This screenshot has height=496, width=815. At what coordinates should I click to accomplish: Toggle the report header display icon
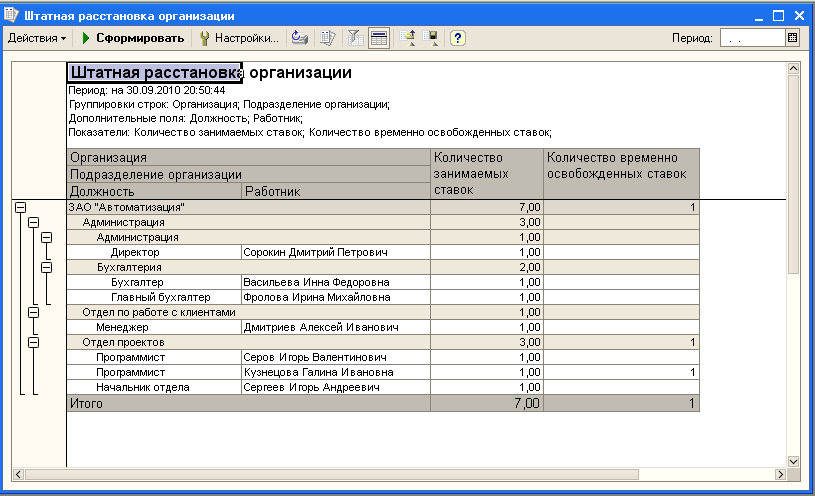(x=379, y=38)
